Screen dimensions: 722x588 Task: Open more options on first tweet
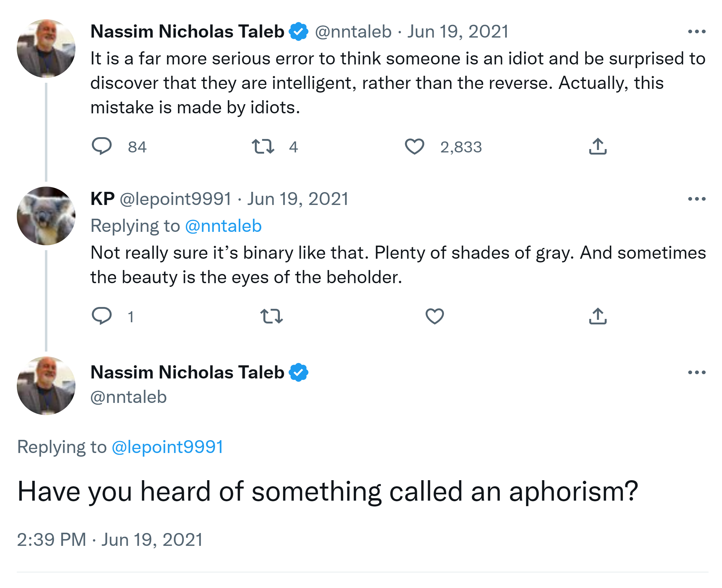[697, 32]
